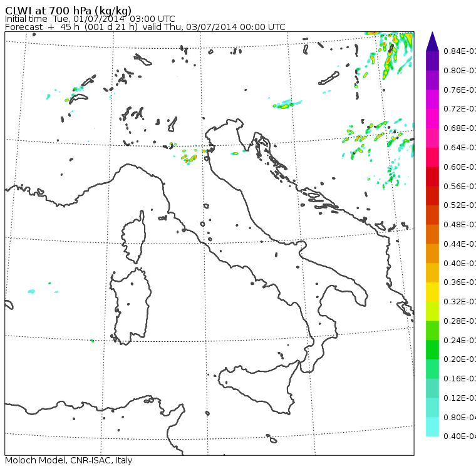Image resolution: width=476 pixels, height=469 pixels.
Task: Select the cyan band between 0.40E-04 and 0.80E-04
Action: click(x=432, y=427)
